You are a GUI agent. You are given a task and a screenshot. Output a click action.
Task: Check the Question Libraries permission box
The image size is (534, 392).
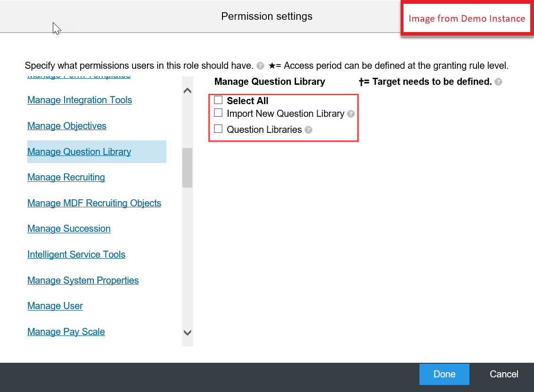click(218, 129)
